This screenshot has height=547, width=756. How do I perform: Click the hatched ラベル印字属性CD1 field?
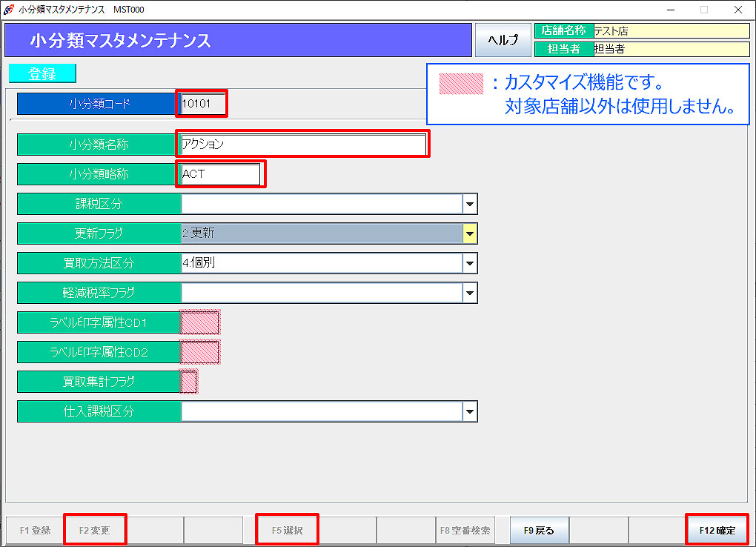[x=201, y=322]
